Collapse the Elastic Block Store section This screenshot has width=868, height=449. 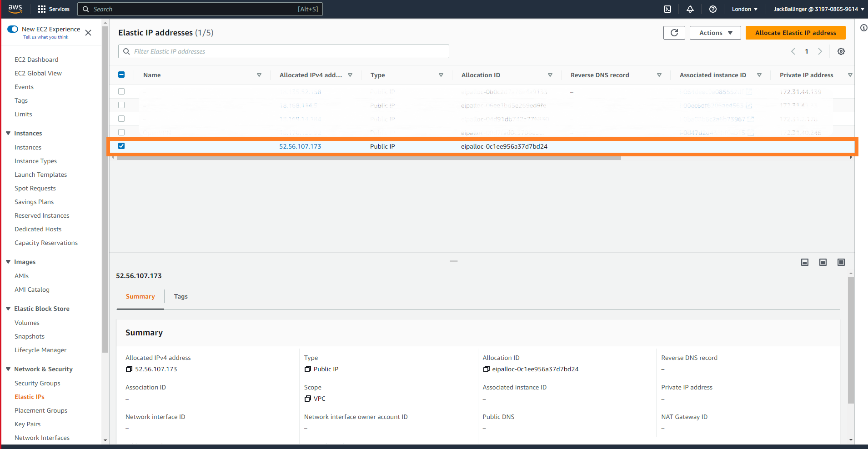coord(8,309)
